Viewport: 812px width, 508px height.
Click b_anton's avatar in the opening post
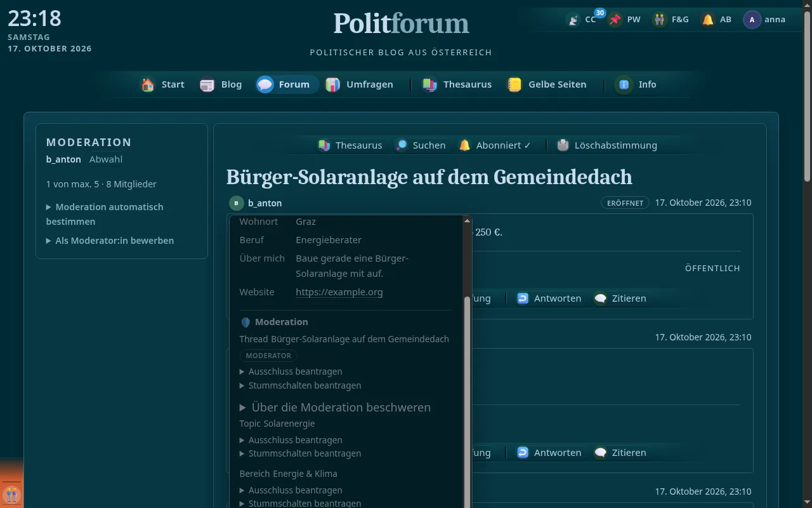(x=236, y=203)
